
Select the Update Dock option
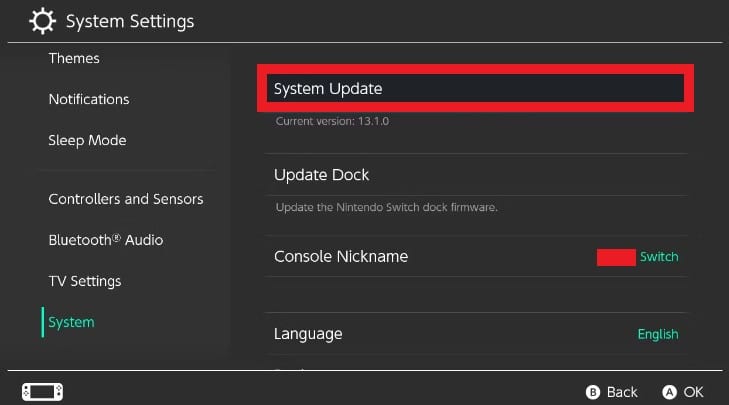pyautogui.click(x=476, y=175)
